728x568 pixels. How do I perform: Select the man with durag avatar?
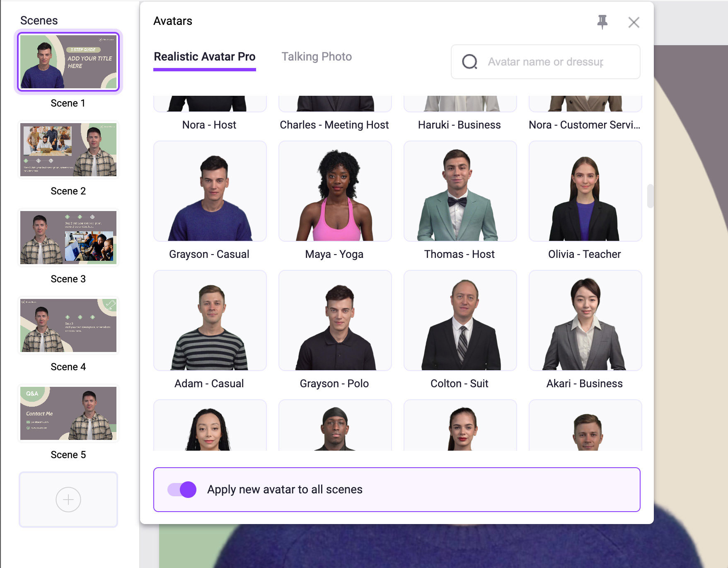tap(335, 425)
